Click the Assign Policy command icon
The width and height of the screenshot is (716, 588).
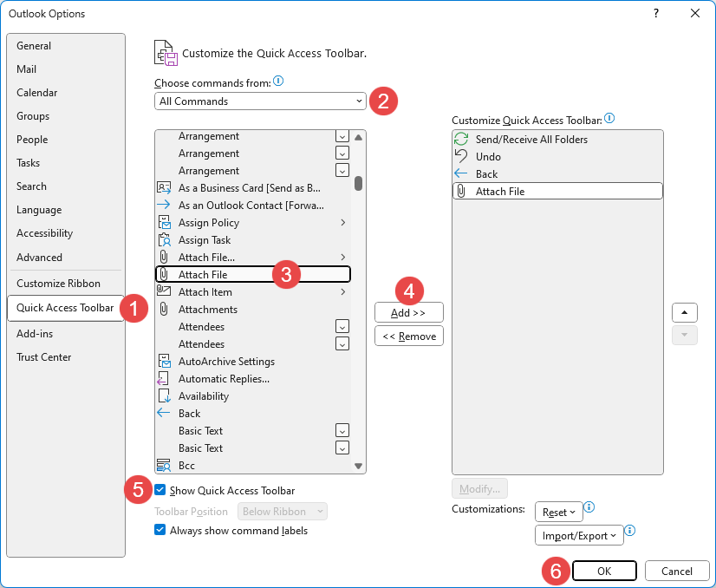pyautogui.click(x=164, y=223)
